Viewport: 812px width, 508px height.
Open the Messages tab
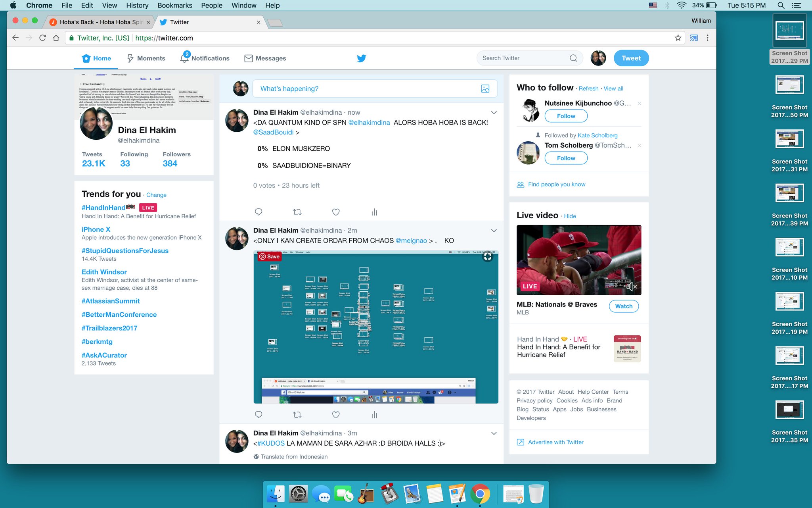click(x=265, y=58)
